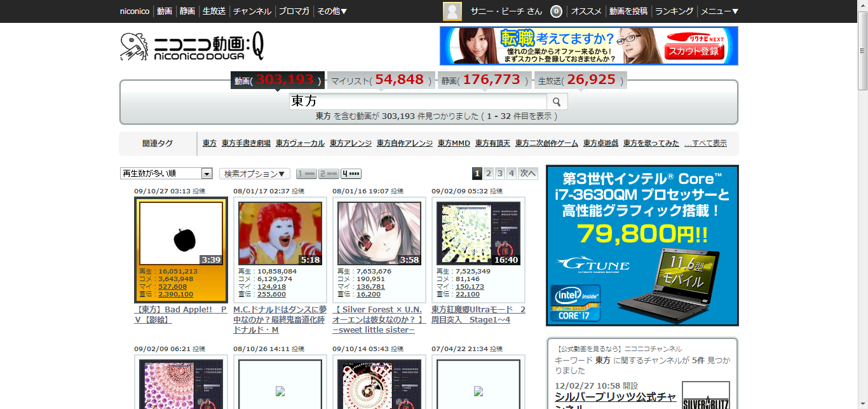The image size is (868, 409).
Task: Click the Silver Blitz channel logo
Action: point(705,396)
